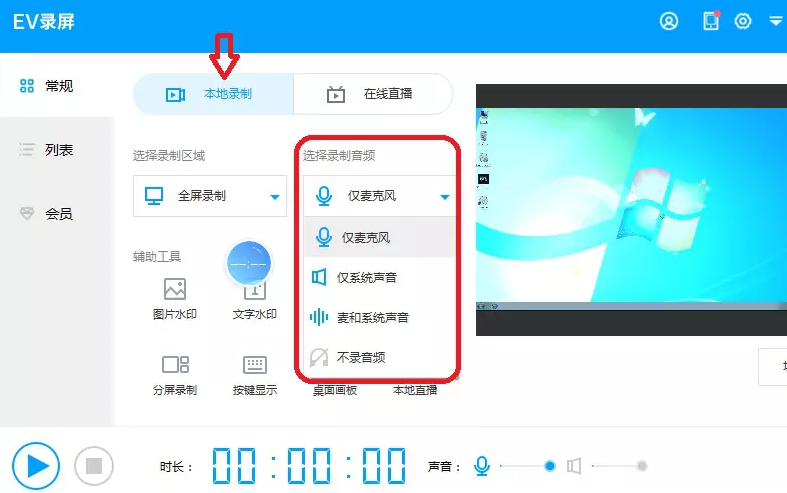This screenshot has width=787, height=493.
Task: Pick 麦和系统声音 mic and system sound
Action: click(x=372, y=317)
